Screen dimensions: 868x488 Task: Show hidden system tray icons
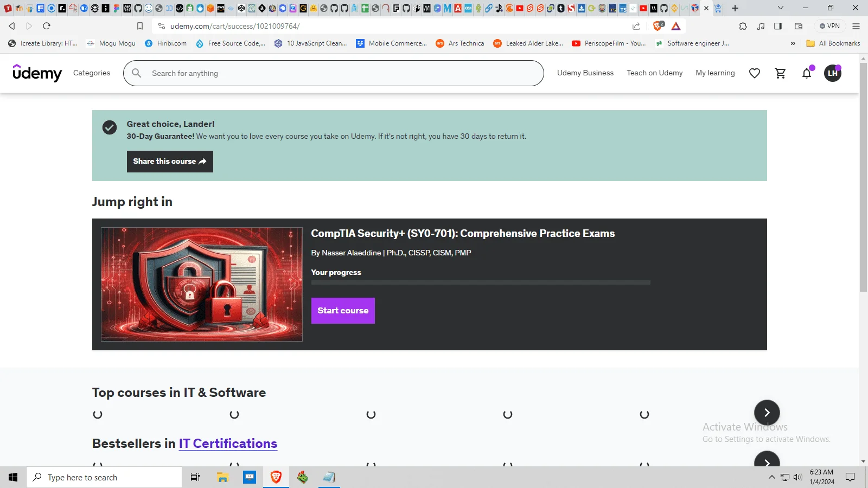[771, 477]
